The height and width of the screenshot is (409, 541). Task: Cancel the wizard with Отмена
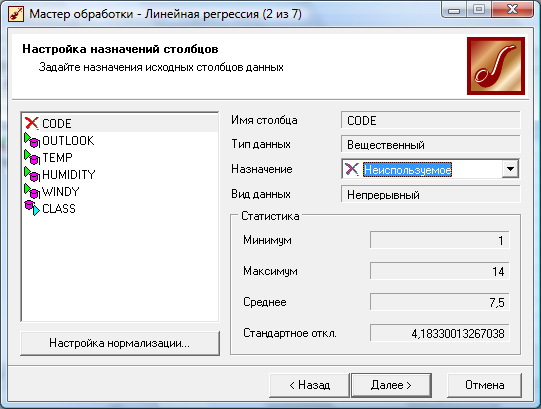coord(484,385)
